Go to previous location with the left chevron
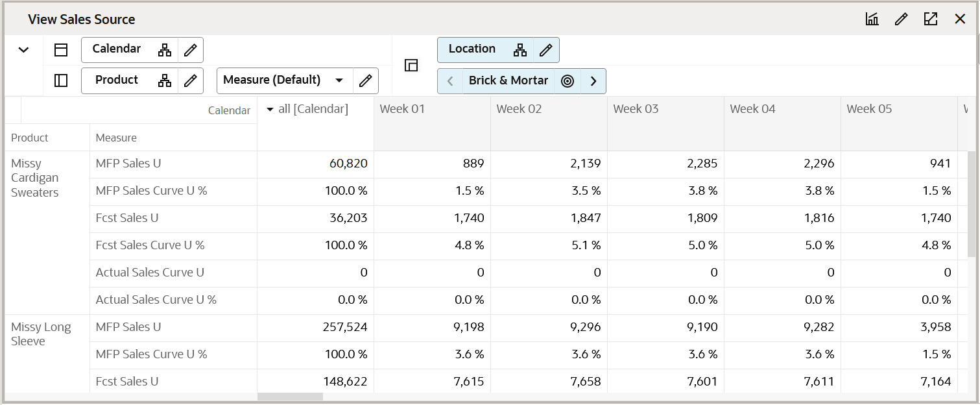Image resolution: width=980 pixels, height=405 pixels. tap(450, 80)
